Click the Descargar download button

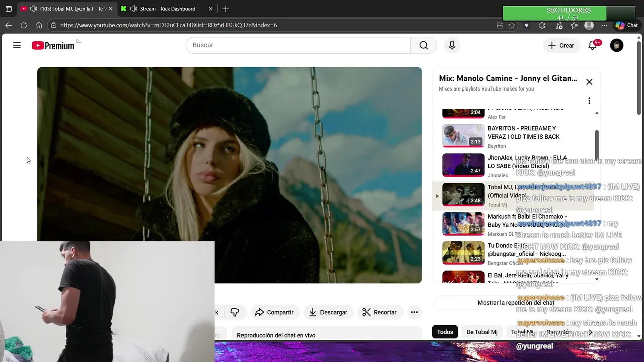pyautogui.click(x=328, y=312)
